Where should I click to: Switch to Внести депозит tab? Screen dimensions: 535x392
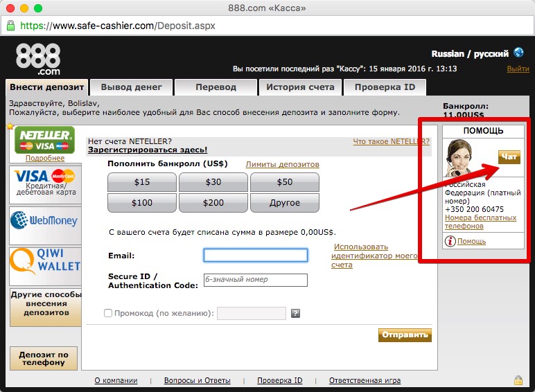46,87
